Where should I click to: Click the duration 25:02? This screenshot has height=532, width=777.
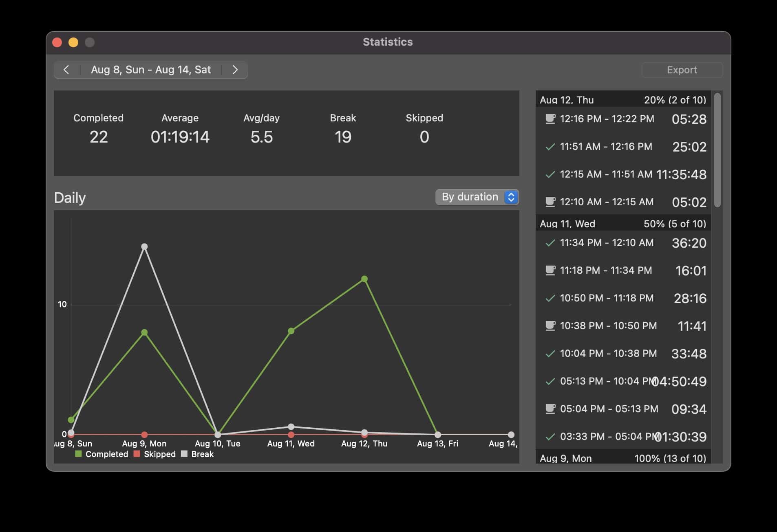click(x=689, y=147)
